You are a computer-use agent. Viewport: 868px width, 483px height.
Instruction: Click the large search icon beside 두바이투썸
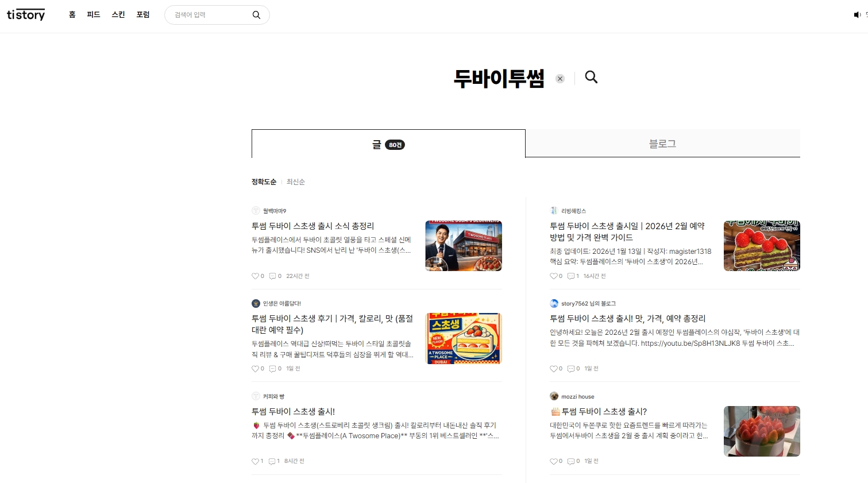coord(591,77)
